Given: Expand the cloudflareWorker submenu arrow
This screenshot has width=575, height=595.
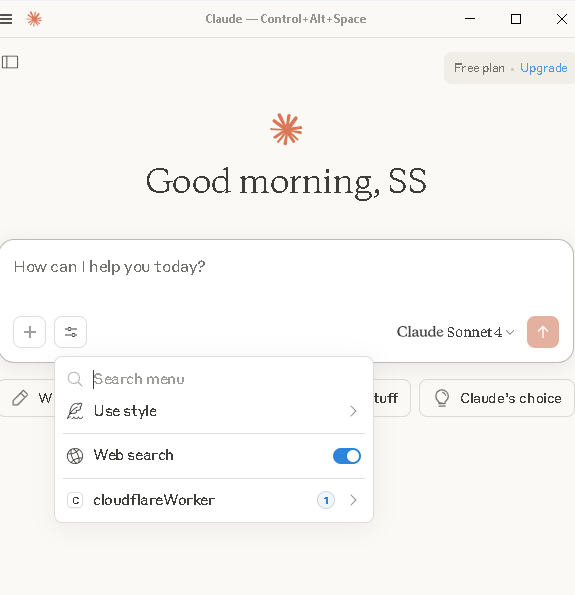Looking at the screenshot, I should 353,500.
